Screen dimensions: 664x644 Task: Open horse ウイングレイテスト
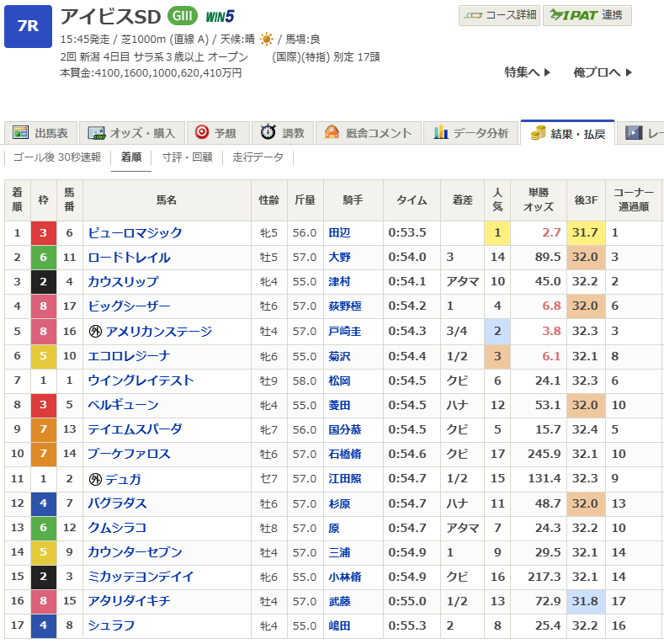(x=141, y=380)
